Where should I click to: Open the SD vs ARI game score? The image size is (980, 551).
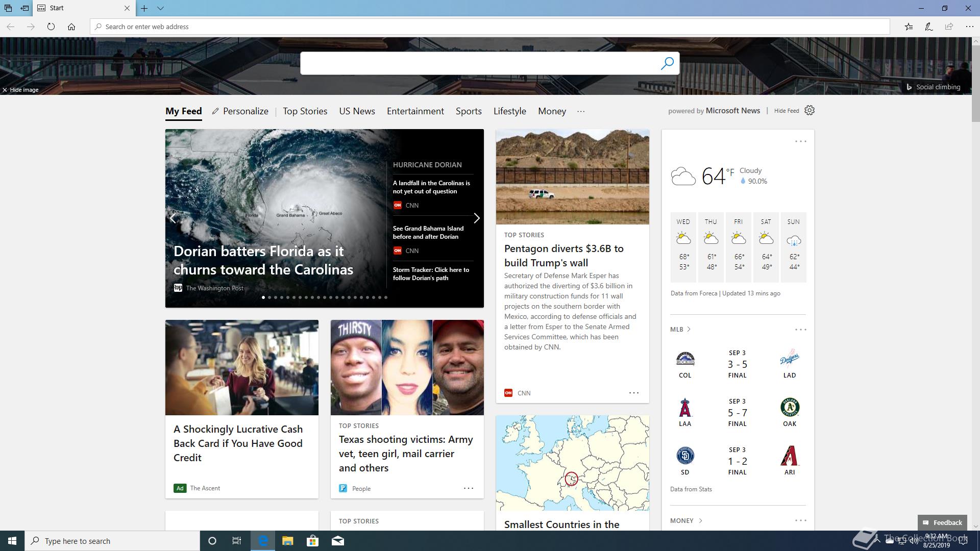(x=737, y=461)
